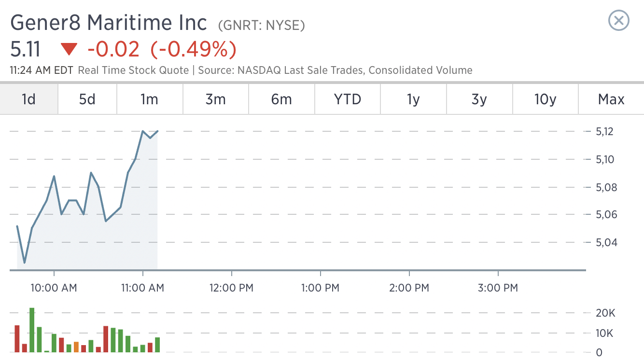
Task: Select the 1d time range tab
Action: coord(29,99)
